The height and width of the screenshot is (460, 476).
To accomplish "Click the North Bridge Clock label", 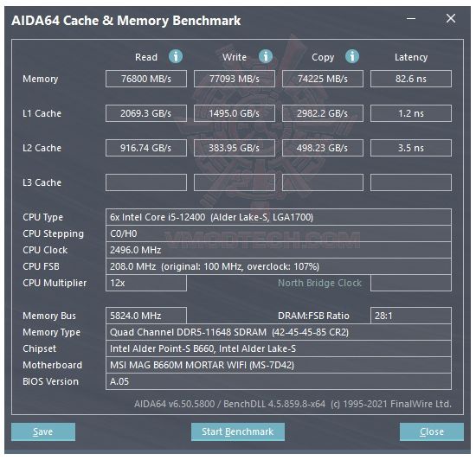I will [319, 283].
